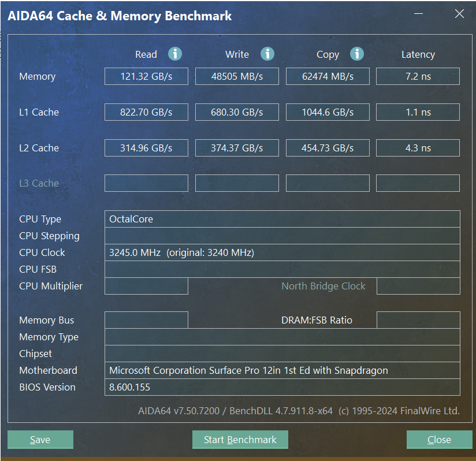
Task: Click the Copy info icon
Action: click(x=357, y=54)
